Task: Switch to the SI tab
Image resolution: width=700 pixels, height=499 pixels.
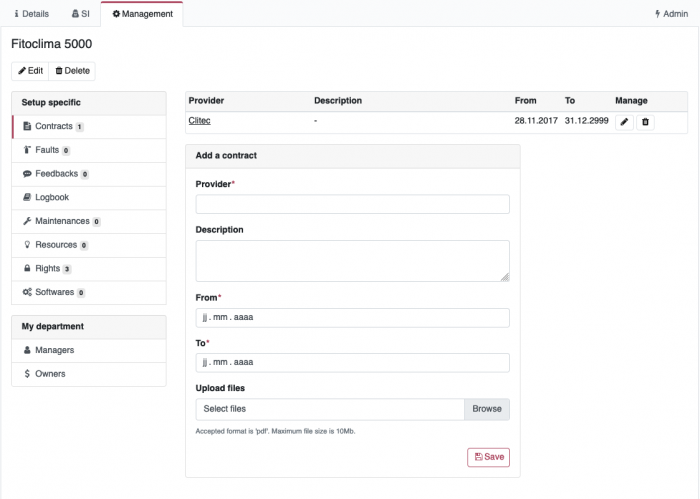Action: [80, 14]
